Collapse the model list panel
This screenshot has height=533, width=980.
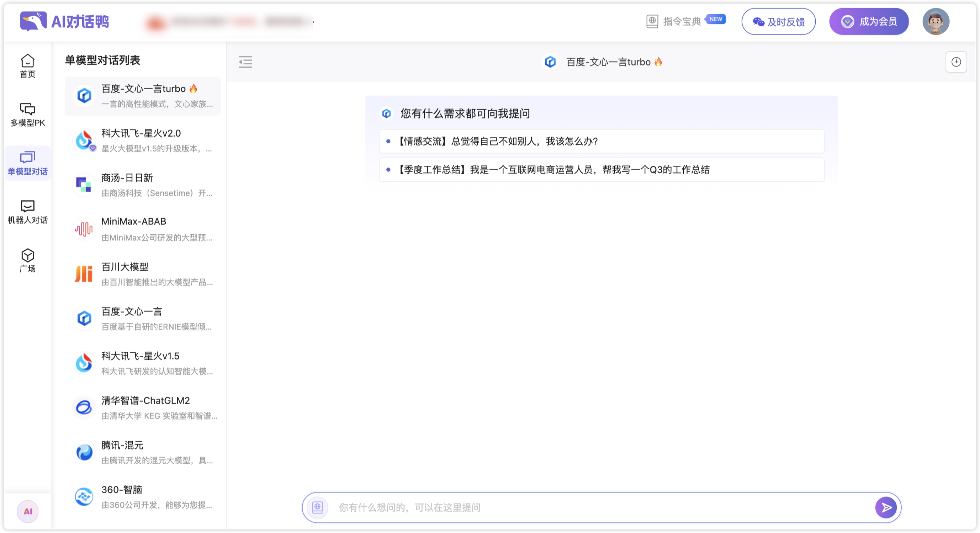(245, 62)
